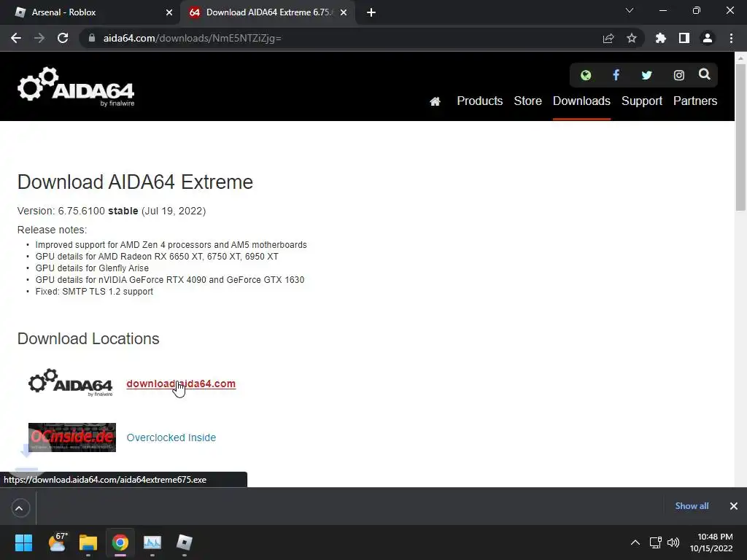Open the AIDA64 Twitter icon
Screen dimensions: 747x560
646,75
